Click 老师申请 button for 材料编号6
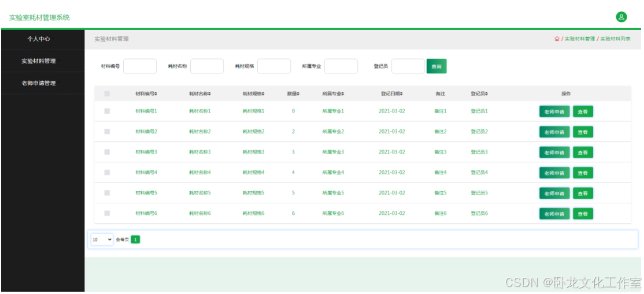Image resolution: width=644 pixels, height=294 pixels. (554, 214)
